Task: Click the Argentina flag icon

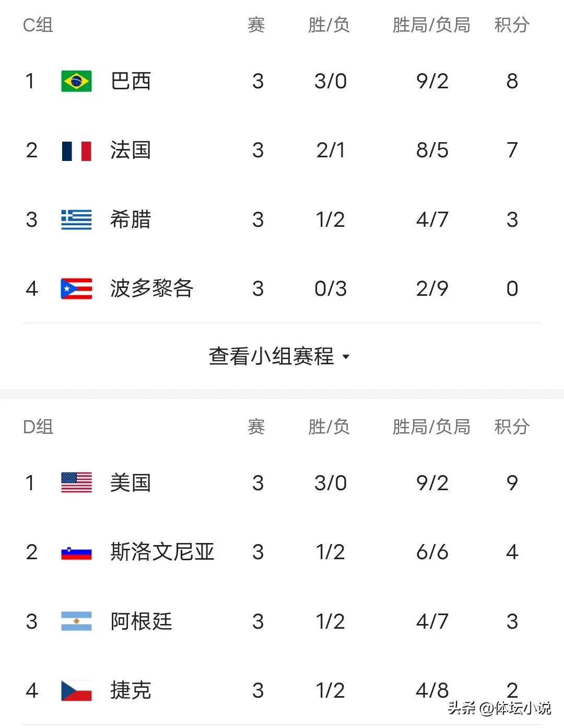Action: coord(76,621)
